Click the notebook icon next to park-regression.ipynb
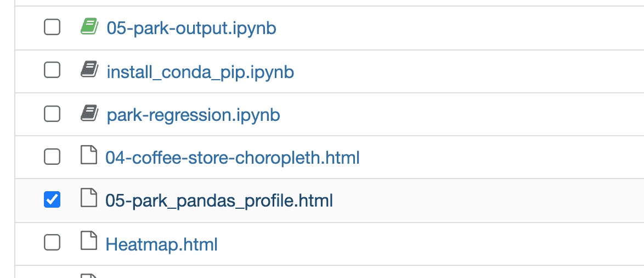Image resolution: width=644 pixels, height=278 pixels. click(x=89, y=114)
